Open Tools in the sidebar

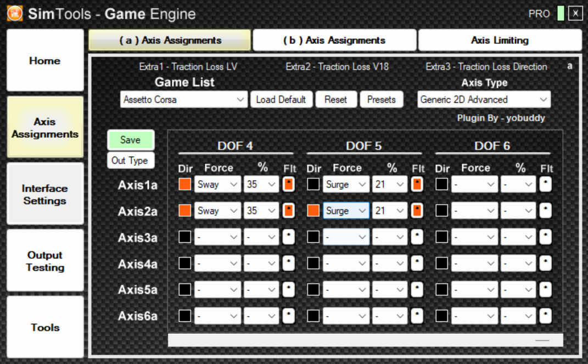[x=45, y=327]
